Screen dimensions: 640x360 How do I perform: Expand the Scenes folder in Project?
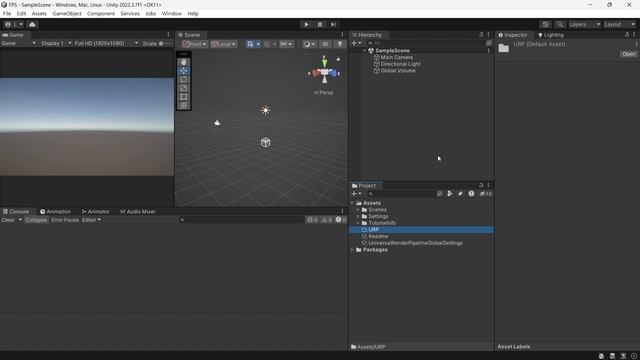coord(358,210)
